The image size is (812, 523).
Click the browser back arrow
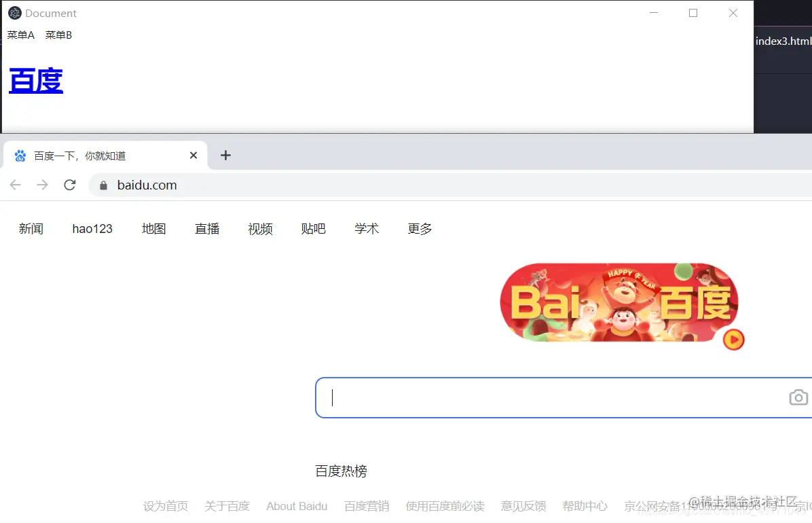(15, 184)
